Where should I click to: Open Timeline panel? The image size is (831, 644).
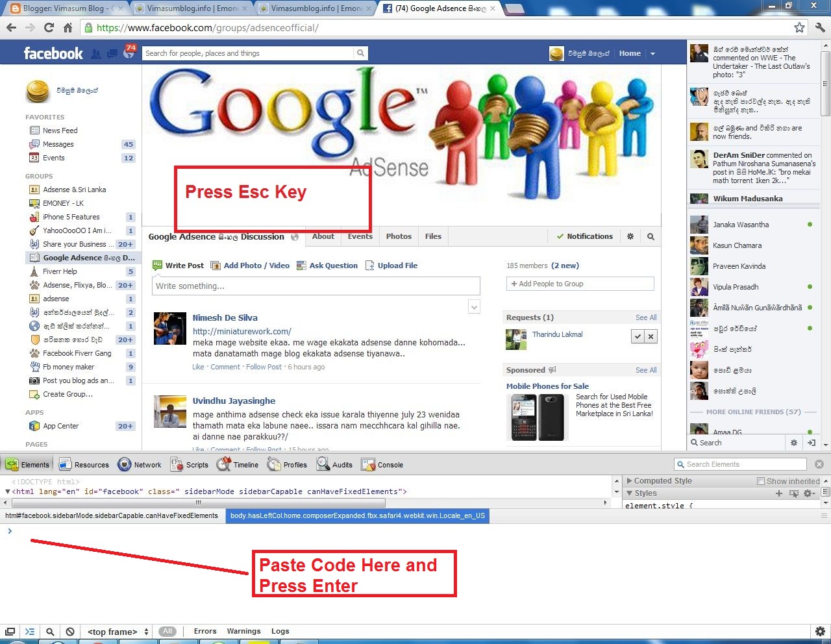pyautogui.click(x=238, y=465)
